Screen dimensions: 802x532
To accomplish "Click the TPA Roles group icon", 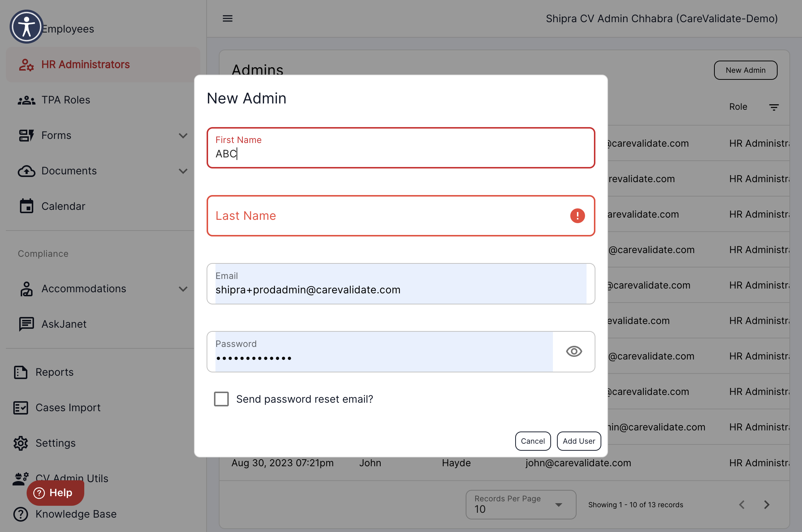I will point(26,100).
